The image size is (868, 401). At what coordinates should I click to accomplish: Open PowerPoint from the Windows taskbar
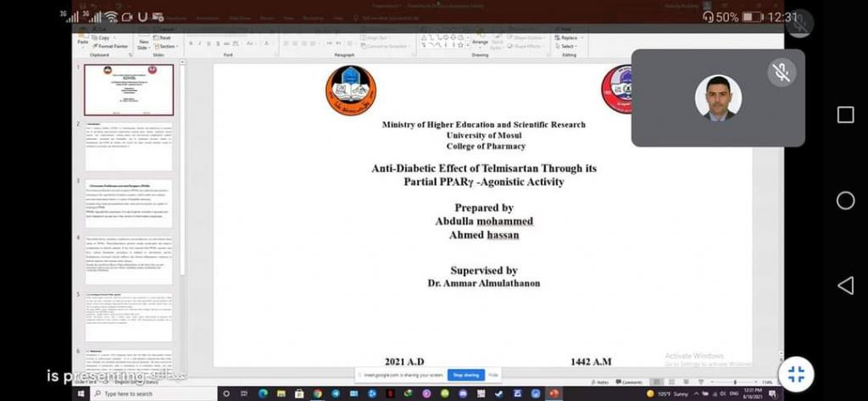[554, 394]
